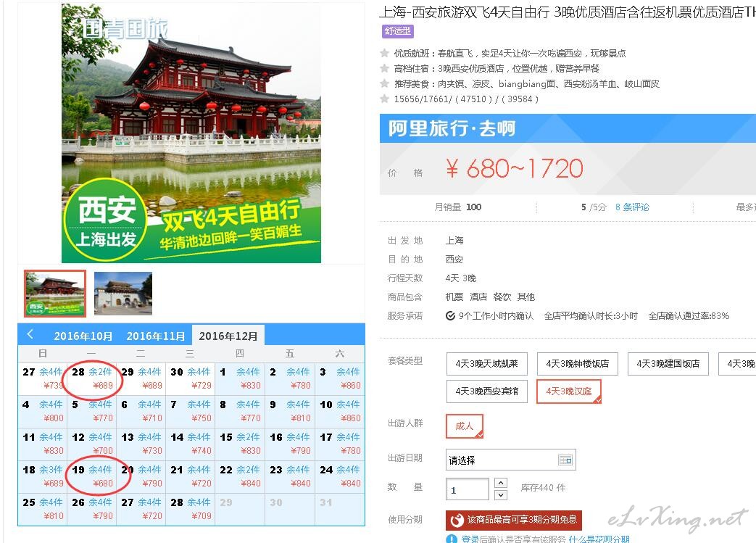Choose the 4天3晚建国饭店 package
756x543 pixels.
point(668,364)
